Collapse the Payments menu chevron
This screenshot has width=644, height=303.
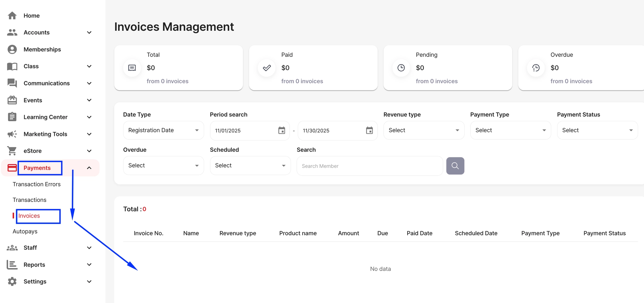(x=89, y=168)
